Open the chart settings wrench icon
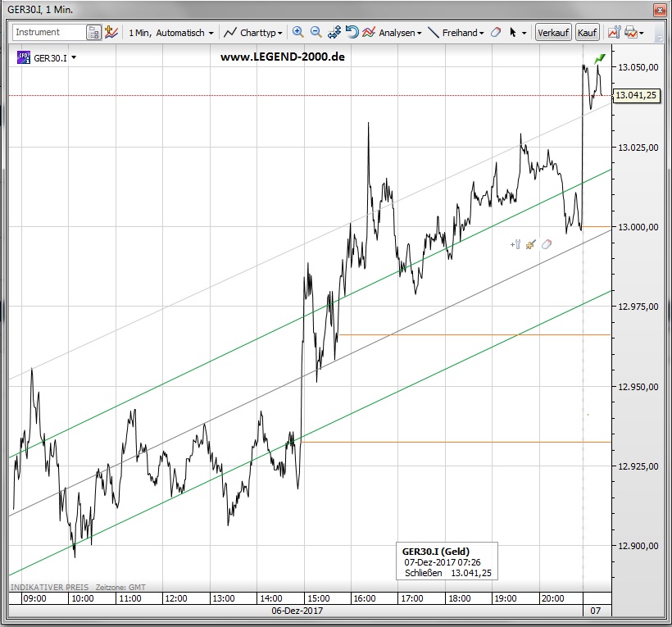The height and width of the screenshot is (627, 672). click(x=614, y=32)
